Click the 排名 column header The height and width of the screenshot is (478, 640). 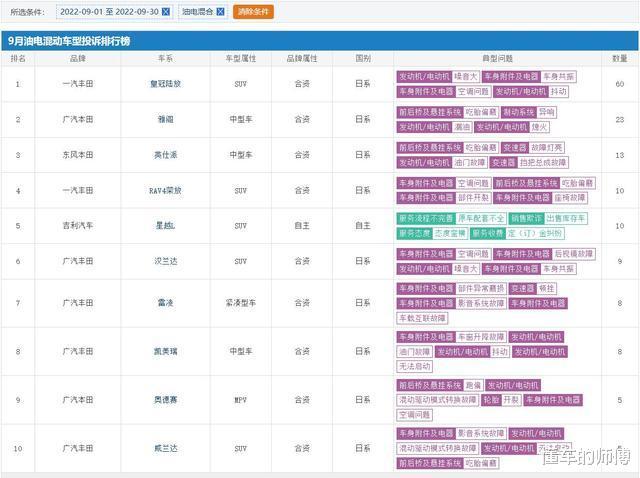pyautogui.click(x=18, y=58)
